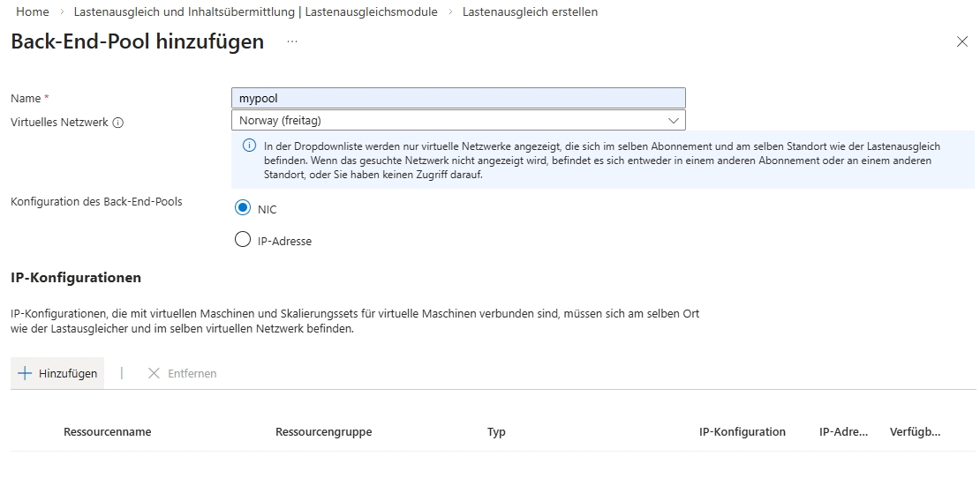Sort by Typ column header
Screen dimensions: 980x486
click(x=496, y=431)
